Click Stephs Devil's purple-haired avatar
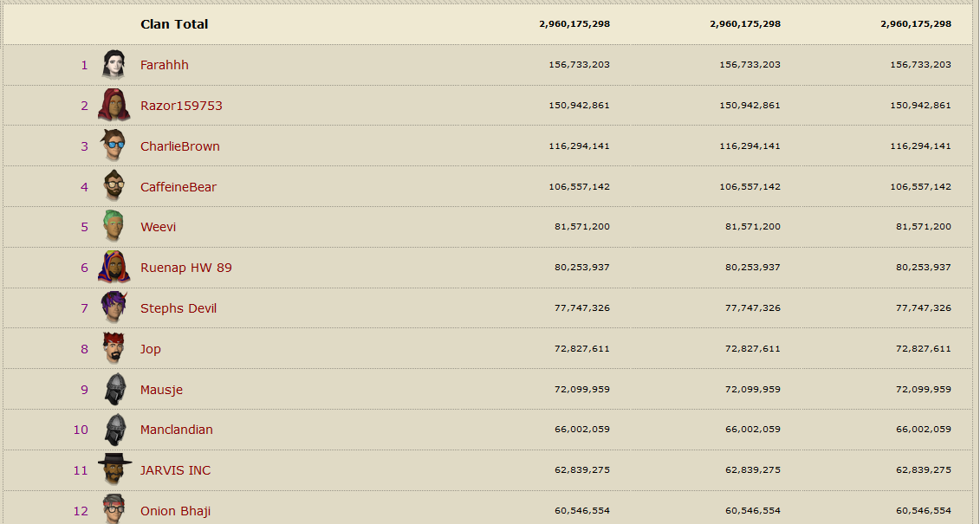Image resolution: width=980 pixels, height=524 pixels. tap(114, 308)
